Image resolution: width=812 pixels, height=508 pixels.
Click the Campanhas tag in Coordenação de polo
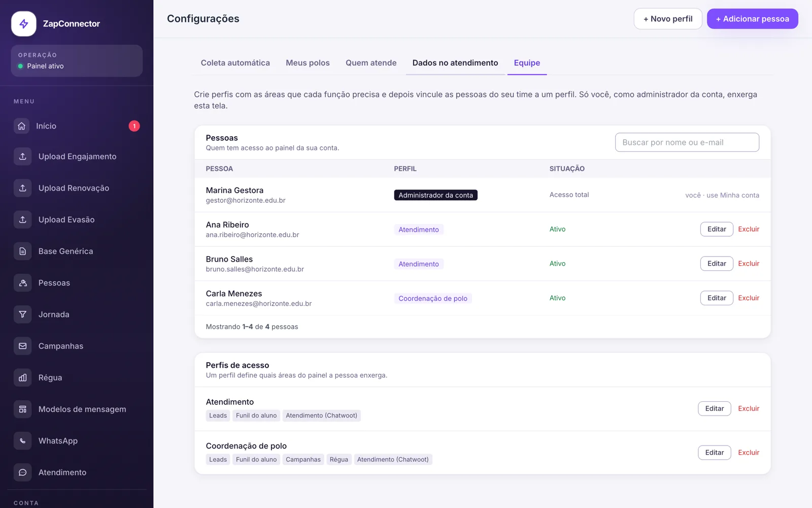tap(303, 459)
